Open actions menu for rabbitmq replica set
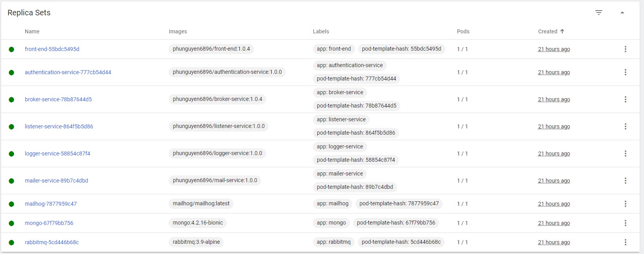Image resolution: width=644 pixels, height=254 pixels. click(x=625, y=242)
